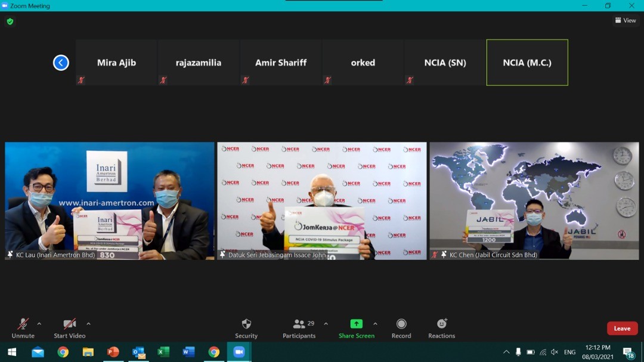Image resolution: width=644 pixels, height=362 pixels.
Task: Expand share options arrow beside Share Screen
Action: (x=375, y=324)
